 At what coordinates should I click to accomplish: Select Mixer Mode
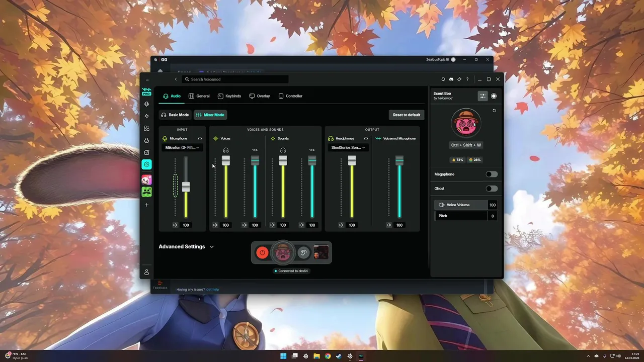click(x=210, y=115)
